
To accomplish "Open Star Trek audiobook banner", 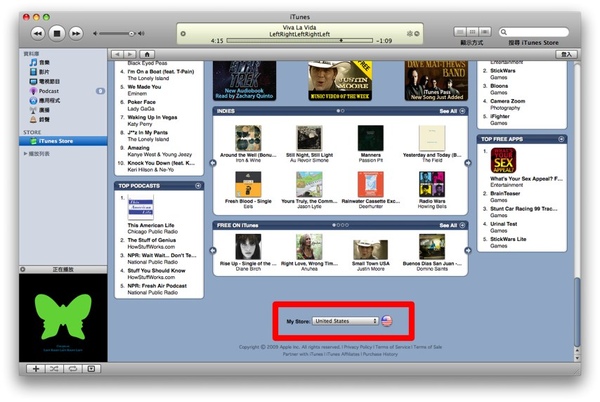I will 245,81.
